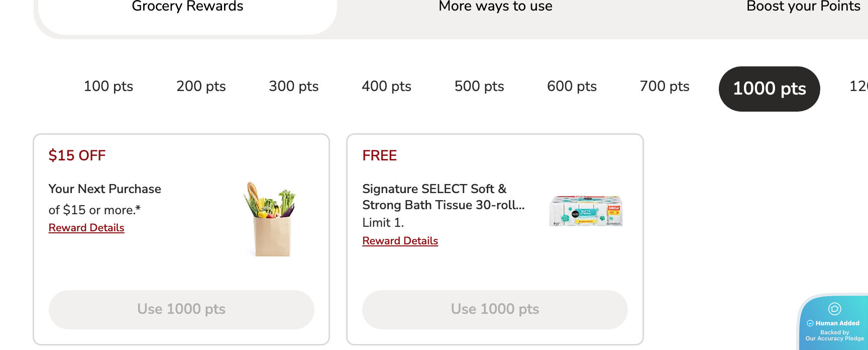Image resolution: width=868 pixels, height=350 pixels.
Task: Select the 200 pts filter
Action: pyautogui.click(x=200, y=86)
